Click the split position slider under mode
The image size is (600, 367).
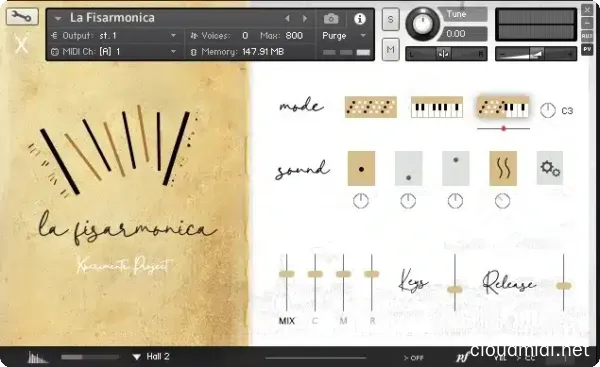(x=504, y=129)
